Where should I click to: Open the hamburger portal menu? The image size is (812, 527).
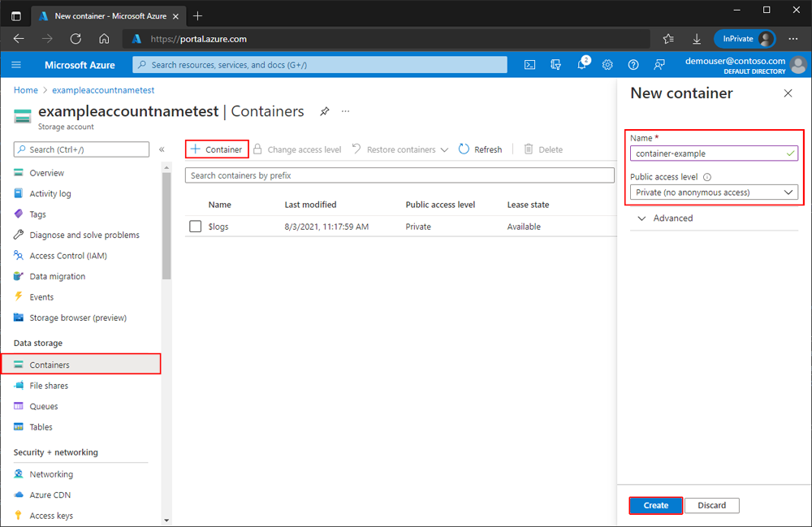(16, 65)
